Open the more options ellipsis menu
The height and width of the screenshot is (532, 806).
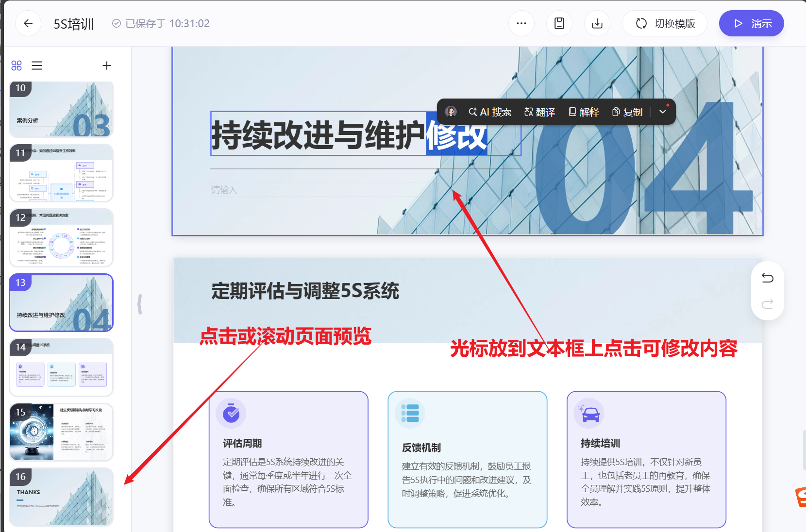tap(521, 23)
